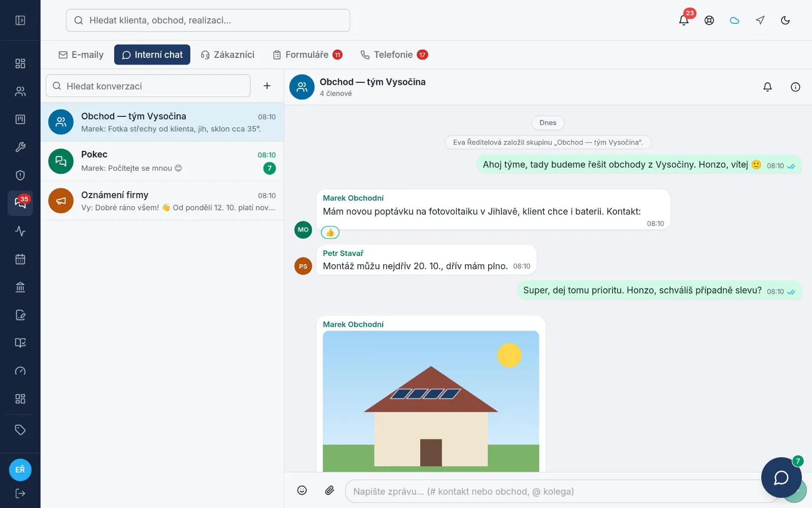This screenshot has width=812, height=508.
Task: Show conversation info panel
Action: click(x=796, y=87)
